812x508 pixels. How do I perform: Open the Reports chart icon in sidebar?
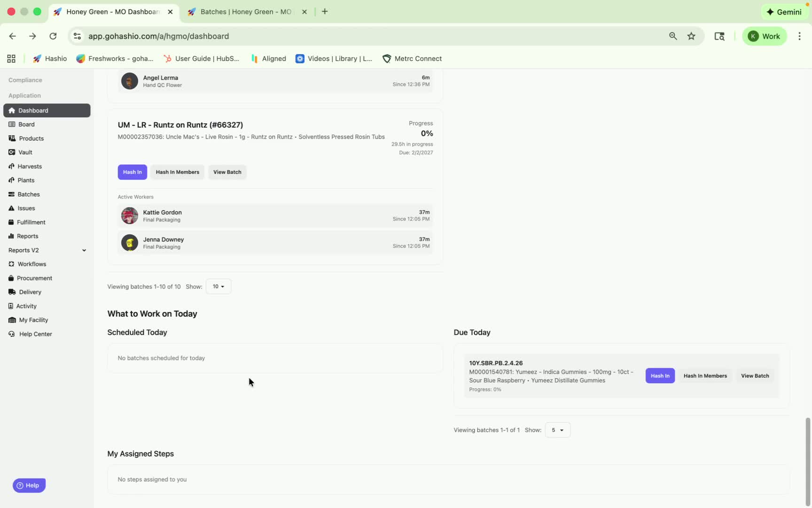tap(11, 236)
